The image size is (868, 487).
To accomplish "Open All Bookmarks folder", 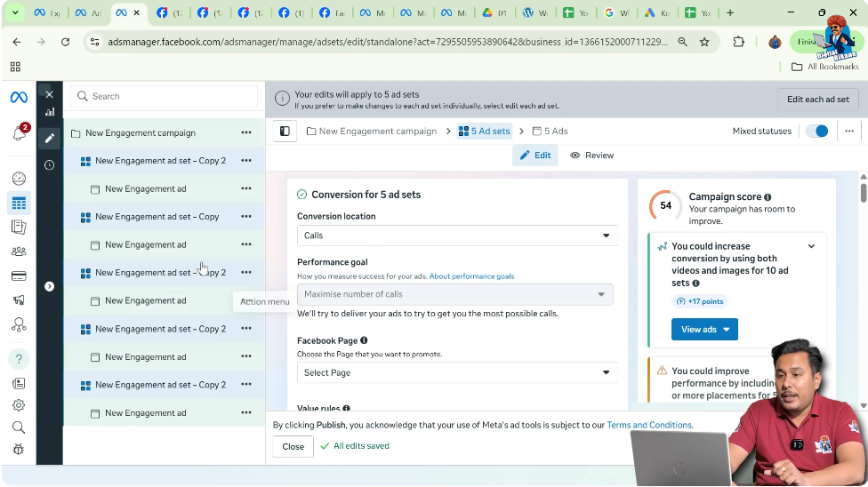I will [824, 67].
